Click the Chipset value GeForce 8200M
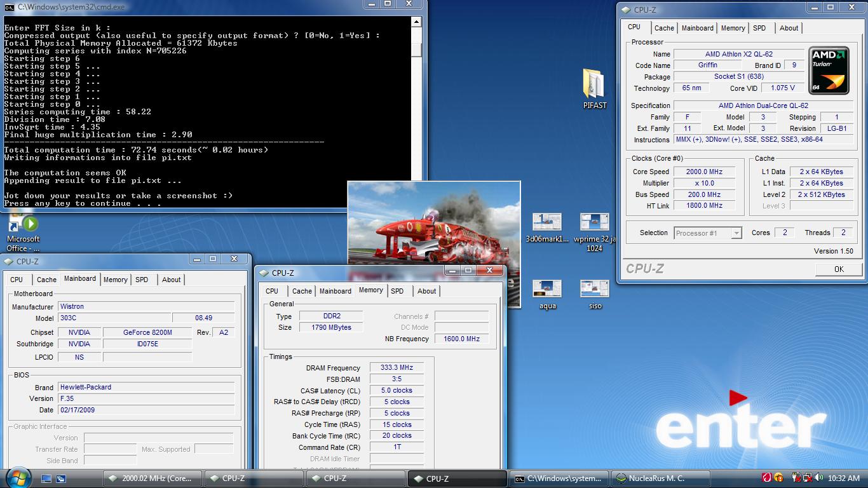Screen dimensions: 868x488 tap(147, 332)
